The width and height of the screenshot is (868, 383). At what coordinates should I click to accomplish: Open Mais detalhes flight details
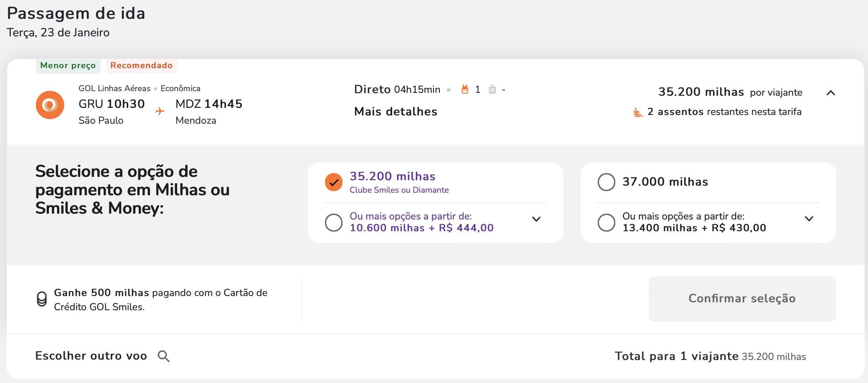396,112
